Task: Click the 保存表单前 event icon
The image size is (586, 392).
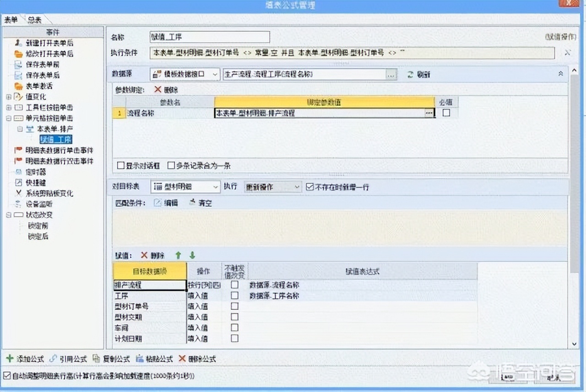Action: [x=18, y=65]
